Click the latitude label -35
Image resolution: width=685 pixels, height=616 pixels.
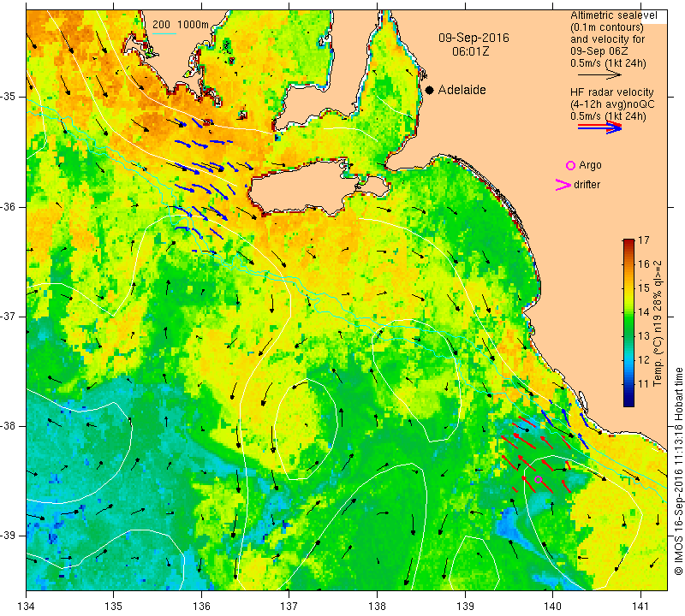[x=9, y=97]
